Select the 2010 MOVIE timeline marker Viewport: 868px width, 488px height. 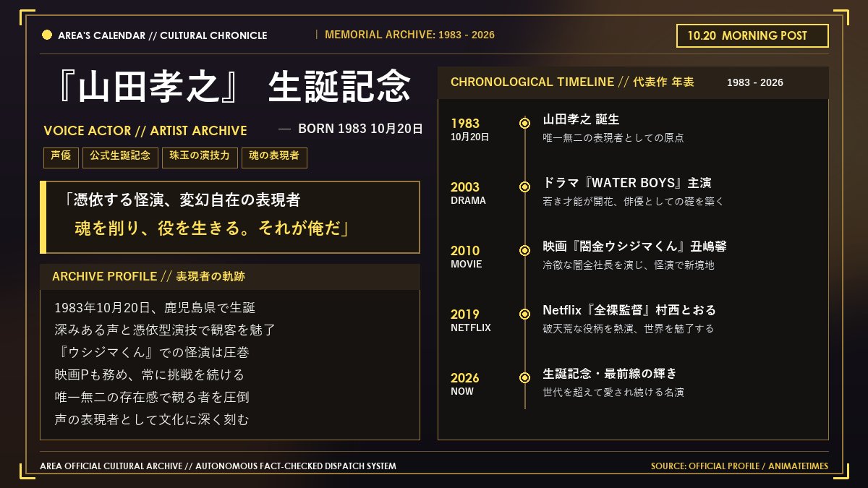click(525, 250)
